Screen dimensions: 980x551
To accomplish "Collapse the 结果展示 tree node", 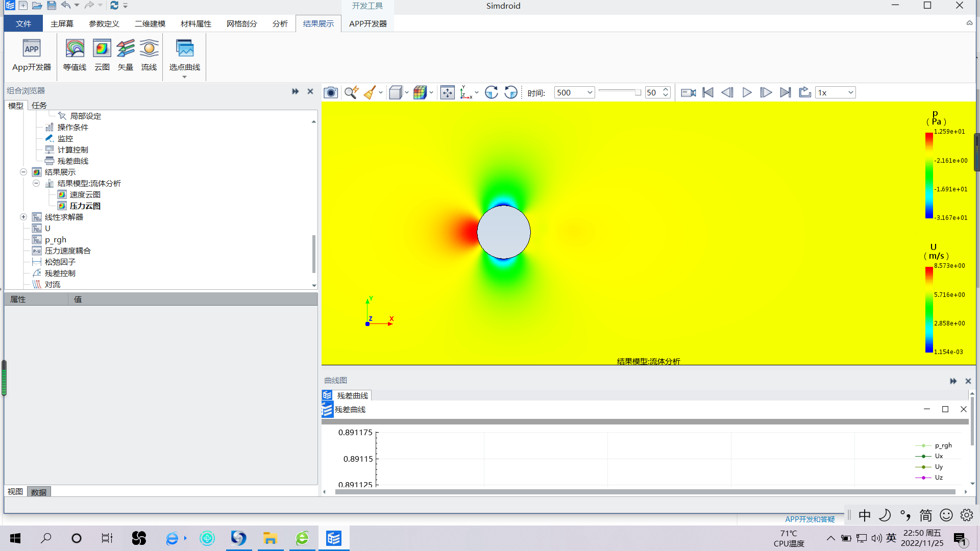I will click(x=23, y=172).
